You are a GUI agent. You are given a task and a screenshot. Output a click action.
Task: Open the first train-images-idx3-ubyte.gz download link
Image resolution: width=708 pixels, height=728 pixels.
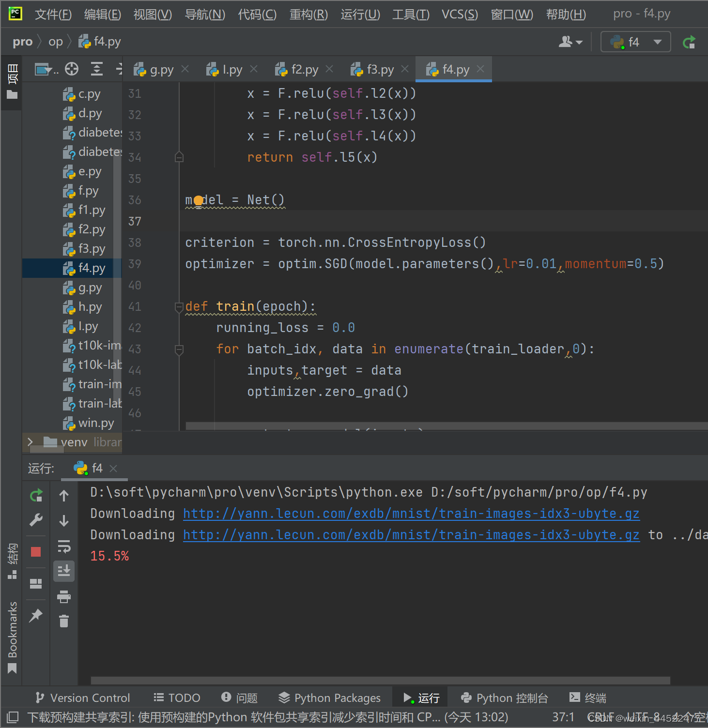pos(411,514)
